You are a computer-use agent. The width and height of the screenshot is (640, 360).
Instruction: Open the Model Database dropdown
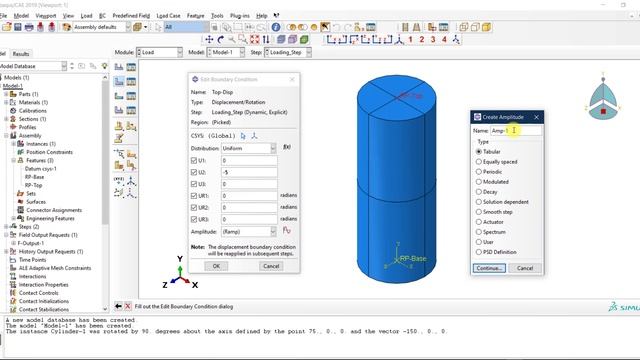33,66
